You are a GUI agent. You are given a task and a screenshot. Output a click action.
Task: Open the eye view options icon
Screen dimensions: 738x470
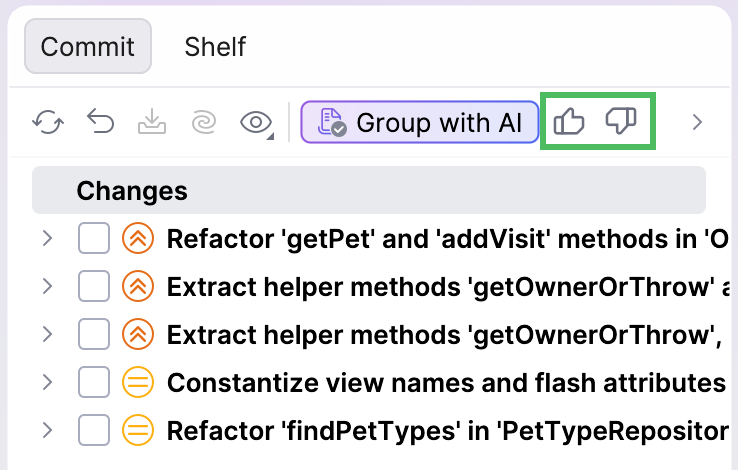tap(257, 123)
